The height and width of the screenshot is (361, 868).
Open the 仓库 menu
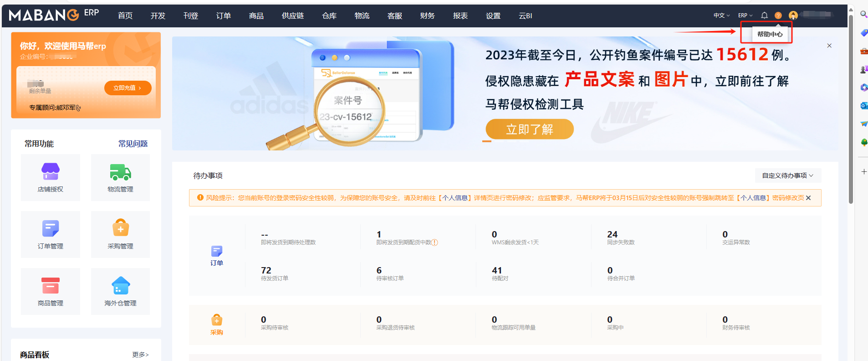click(x=329, y=16)
